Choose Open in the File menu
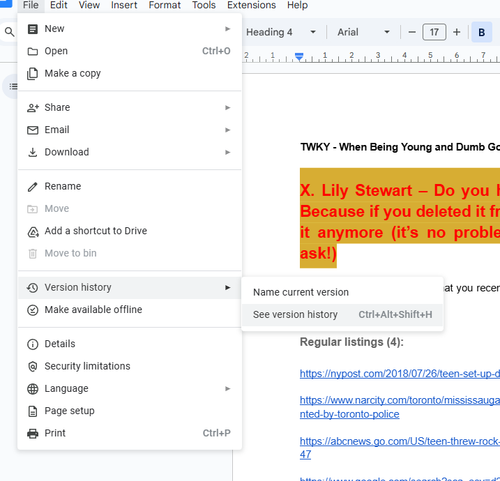Viewport: 500px width, 481px height. click(130, 51)
